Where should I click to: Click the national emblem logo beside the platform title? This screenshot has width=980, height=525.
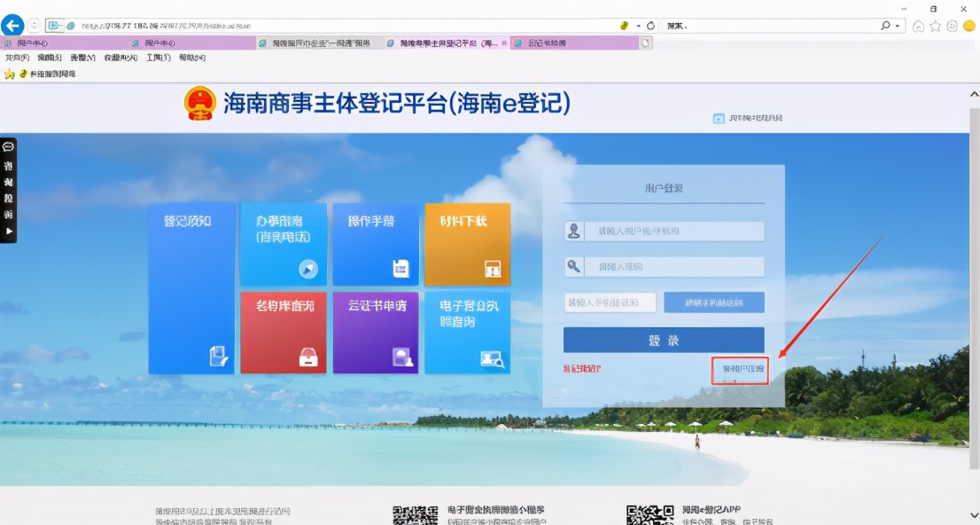[200, 103]
